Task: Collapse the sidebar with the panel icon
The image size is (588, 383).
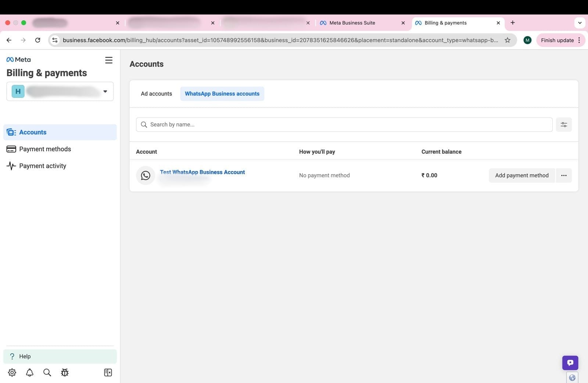Action: (x=108, y=372)
